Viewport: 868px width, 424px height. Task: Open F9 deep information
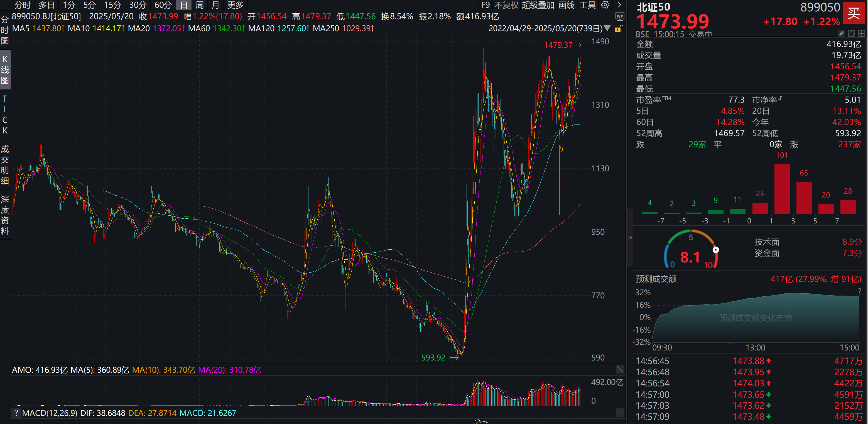pos(485,5)
